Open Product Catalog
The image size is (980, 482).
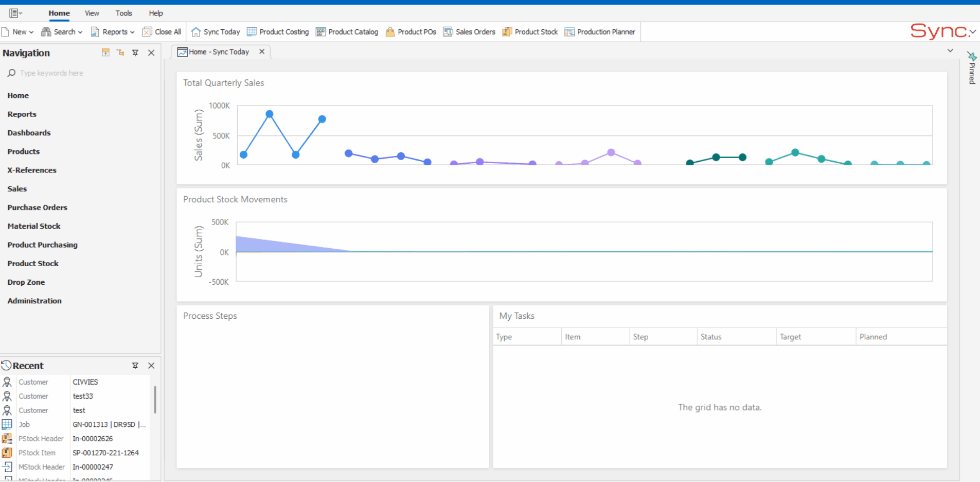click(x=347, y=32)
